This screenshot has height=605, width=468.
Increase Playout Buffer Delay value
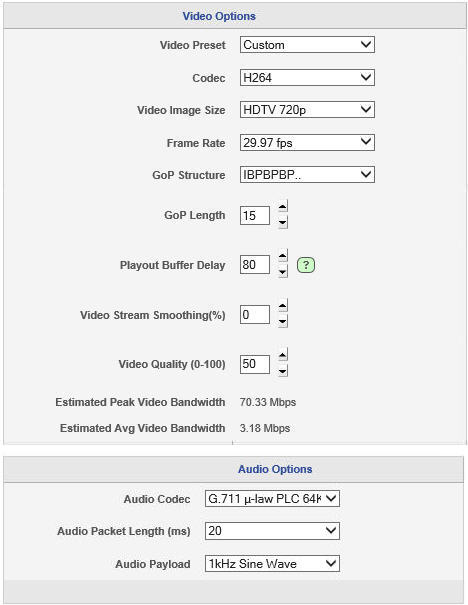(x=283, y=256)
